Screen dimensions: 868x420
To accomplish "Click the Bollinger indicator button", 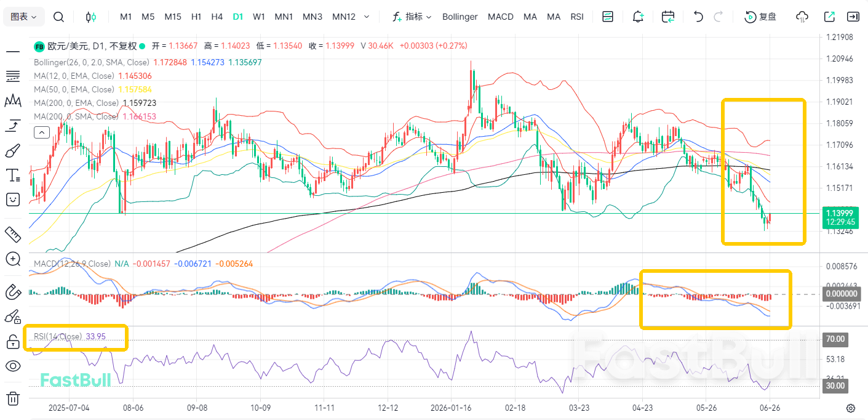I will pyautogui.click(x=460, y=17).
